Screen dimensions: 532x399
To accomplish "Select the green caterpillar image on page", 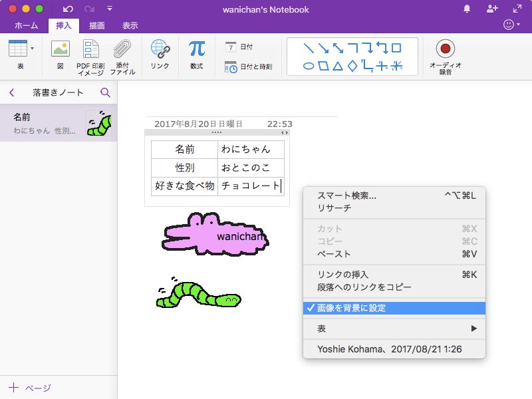I will tap(198, 293).
